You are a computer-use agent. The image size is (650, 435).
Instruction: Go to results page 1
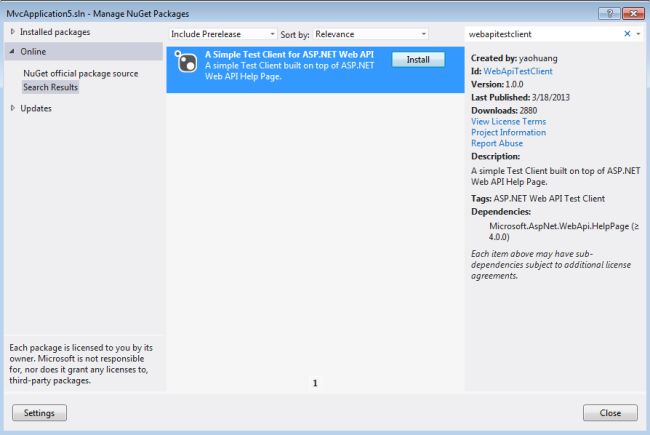pyautogui.click(x=315, y=383)
